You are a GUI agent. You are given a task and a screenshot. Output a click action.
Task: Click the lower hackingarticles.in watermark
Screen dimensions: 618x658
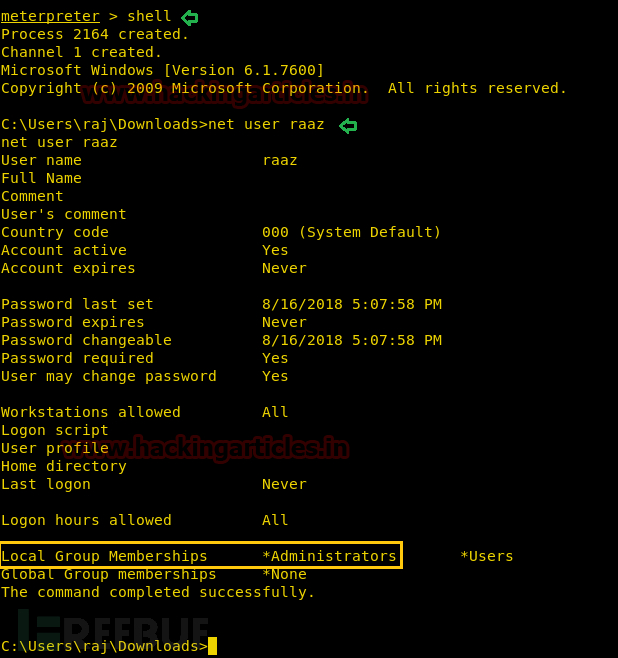[x=206, y=448]
